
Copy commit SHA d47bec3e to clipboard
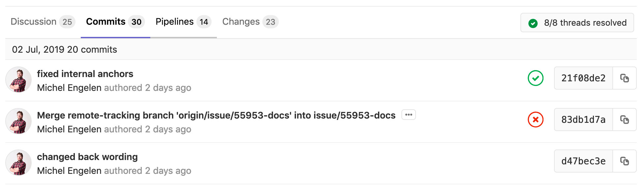[624, 161]
